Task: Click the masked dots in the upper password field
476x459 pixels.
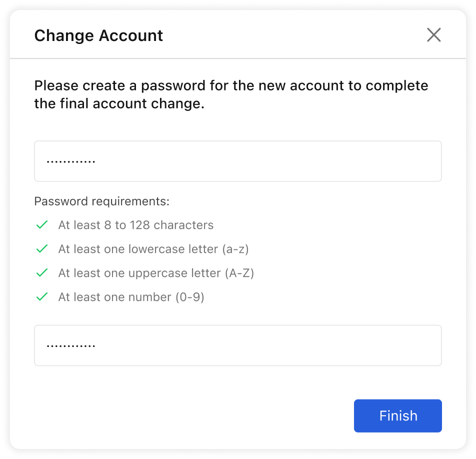Action: click(x=70, y=162)
